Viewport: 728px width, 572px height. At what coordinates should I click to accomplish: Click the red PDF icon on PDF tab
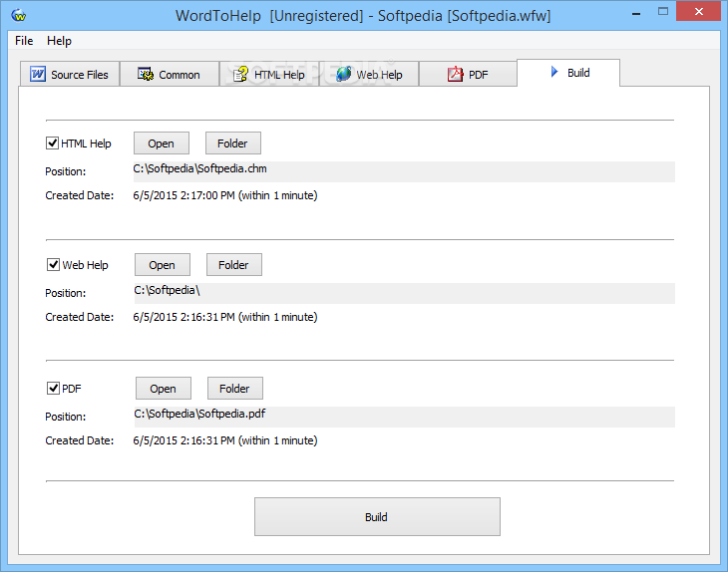455,74
